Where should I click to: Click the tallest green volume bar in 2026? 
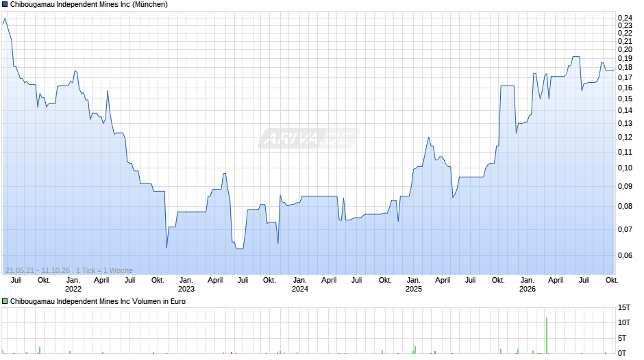click(547, 335)
